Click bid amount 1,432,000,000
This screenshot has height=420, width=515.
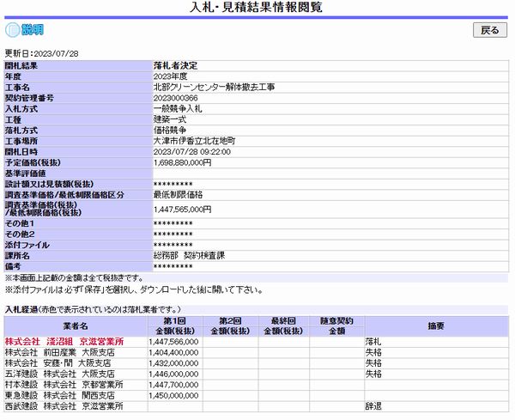click(x=173, y=363)
